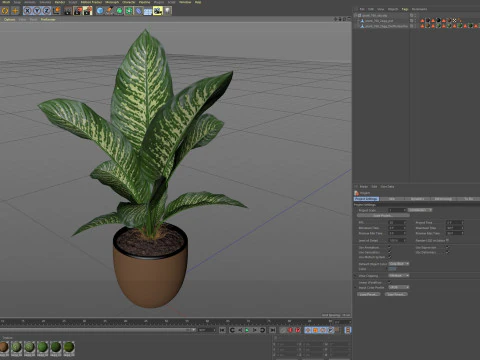
Task: Toggle Use Deformers checkbox
Action: [x=447, y=252]
